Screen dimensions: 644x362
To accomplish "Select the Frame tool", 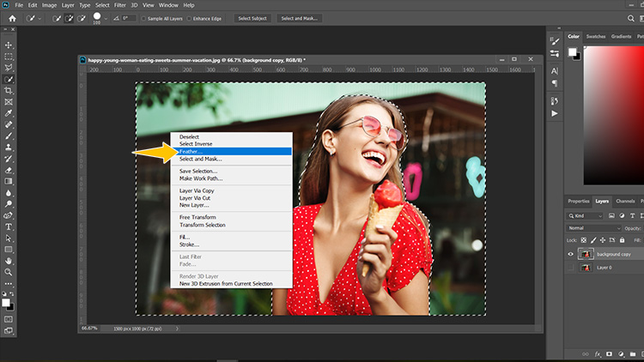I will (9, 102).
